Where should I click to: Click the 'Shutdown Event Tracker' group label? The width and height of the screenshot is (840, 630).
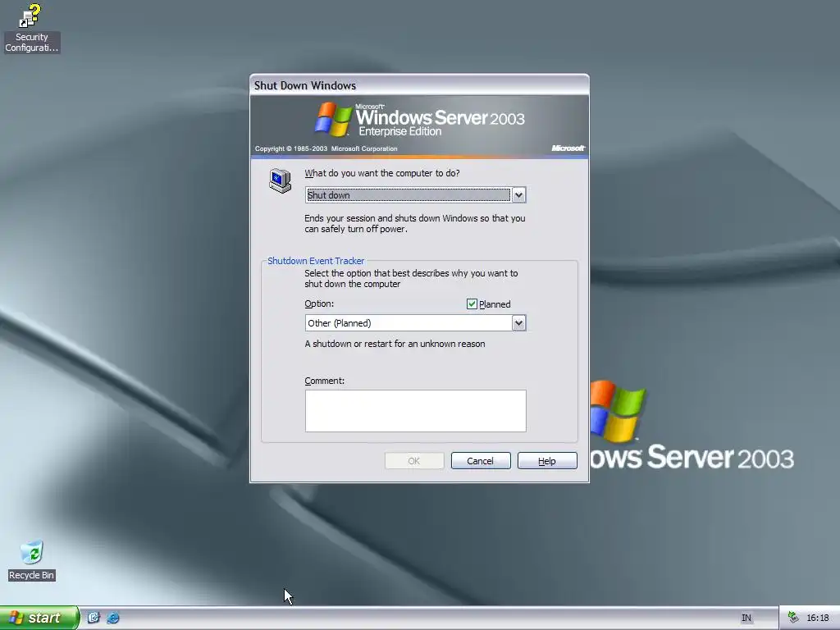coord(316,261)
